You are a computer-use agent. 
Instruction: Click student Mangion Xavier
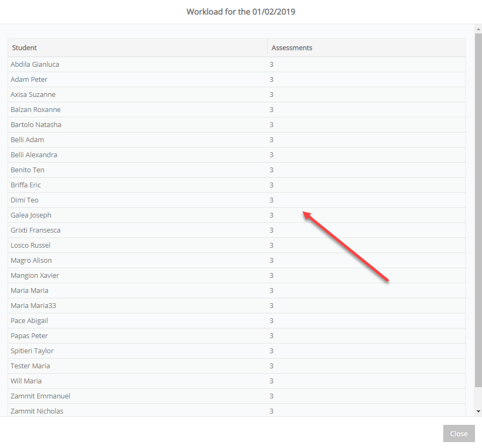[34, 275]
